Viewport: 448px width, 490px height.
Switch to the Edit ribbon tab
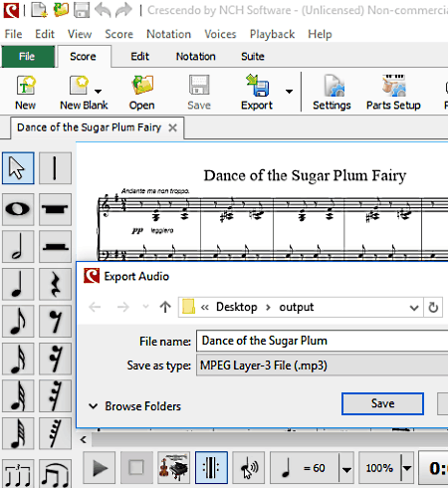[x=139, y=57]
